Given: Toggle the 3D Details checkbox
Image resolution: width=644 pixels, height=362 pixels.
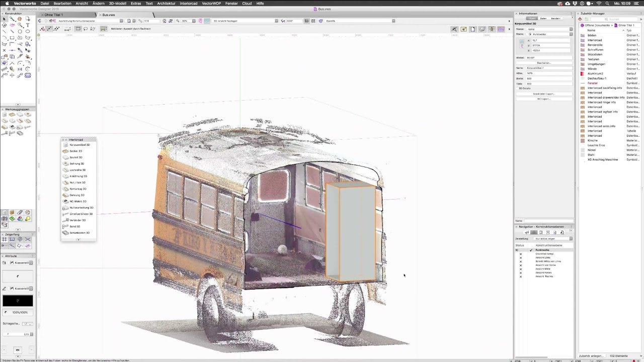Looking at the screenshot, I should click(517, 88).
